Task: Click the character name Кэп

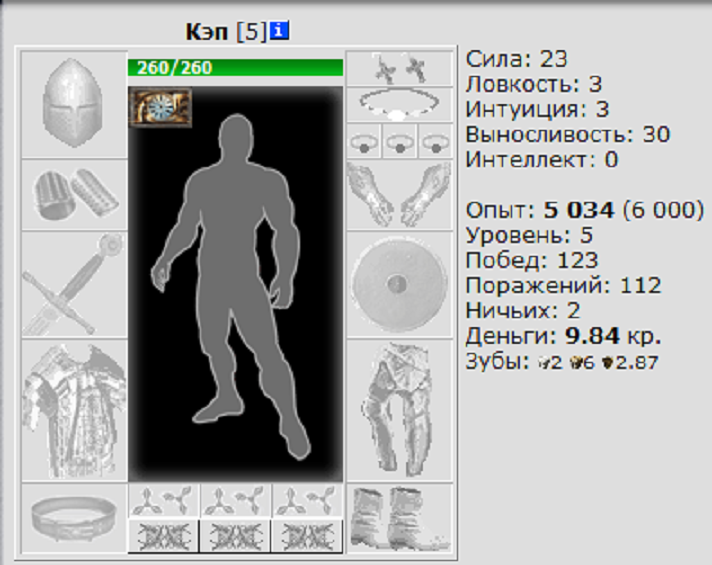Action: (x=207, y=32)
